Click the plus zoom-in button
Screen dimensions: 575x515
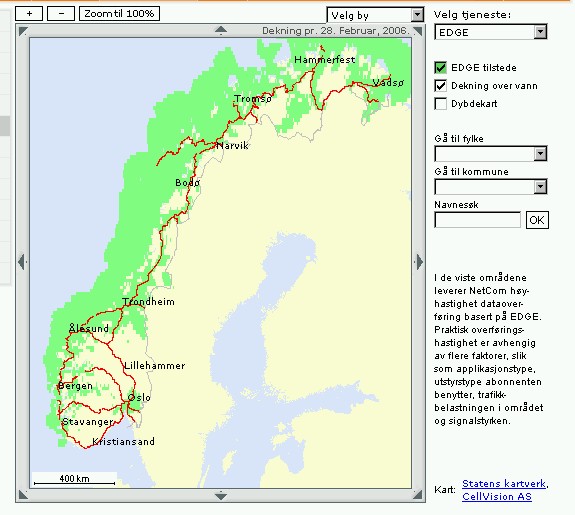tap(29, 14)
